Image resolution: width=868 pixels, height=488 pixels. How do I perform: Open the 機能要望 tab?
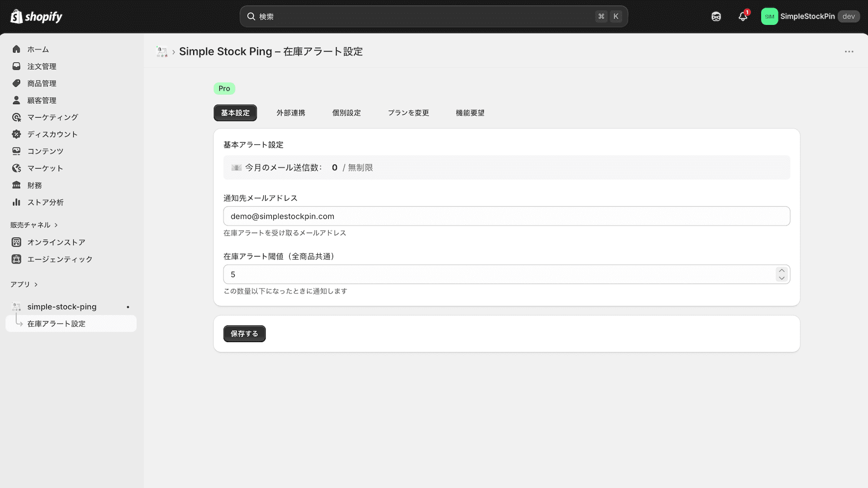470,113
